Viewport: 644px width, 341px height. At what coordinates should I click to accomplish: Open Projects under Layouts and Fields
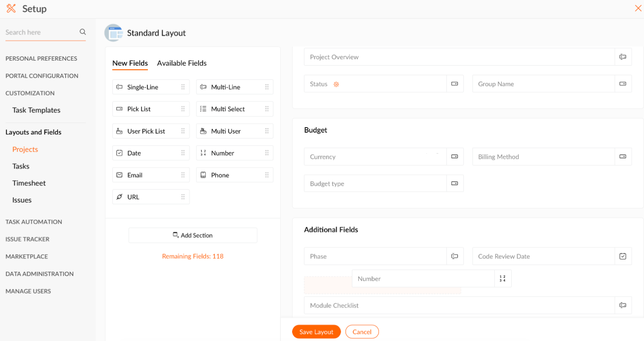pos(25,149)
